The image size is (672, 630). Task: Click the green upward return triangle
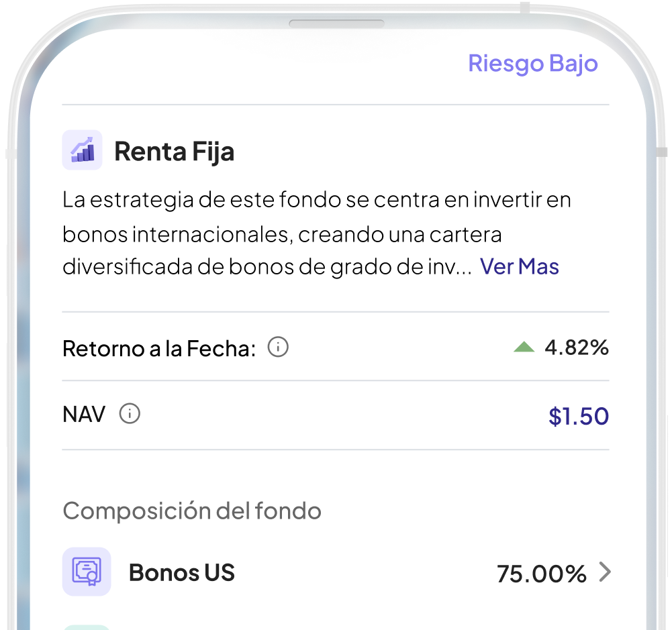[x=524, y=347]
